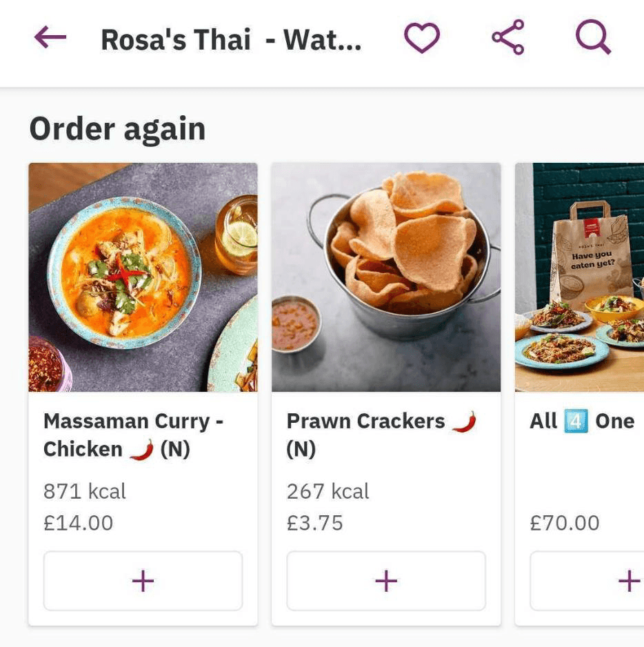Image resolution: width=644 pixels, height=647 pixels.
Task: Go back using the purple arrow
Action: [50, 39]
